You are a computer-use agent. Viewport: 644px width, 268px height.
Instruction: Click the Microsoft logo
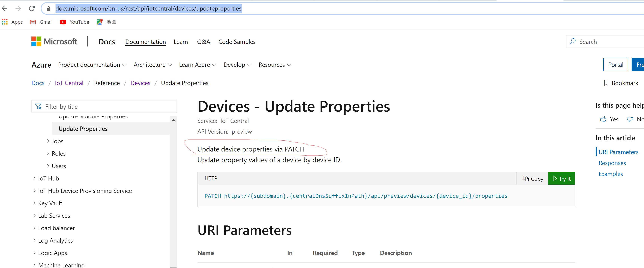[54, 42]
